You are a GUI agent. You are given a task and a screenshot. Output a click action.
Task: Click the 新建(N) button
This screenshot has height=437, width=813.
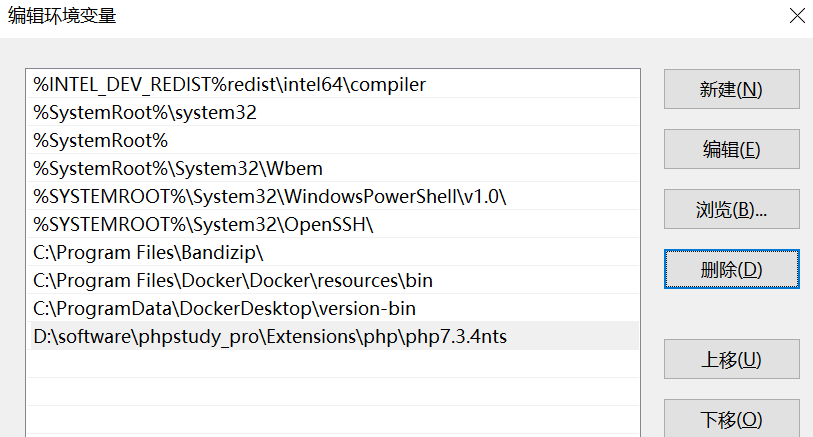click(x=731, y=89)
